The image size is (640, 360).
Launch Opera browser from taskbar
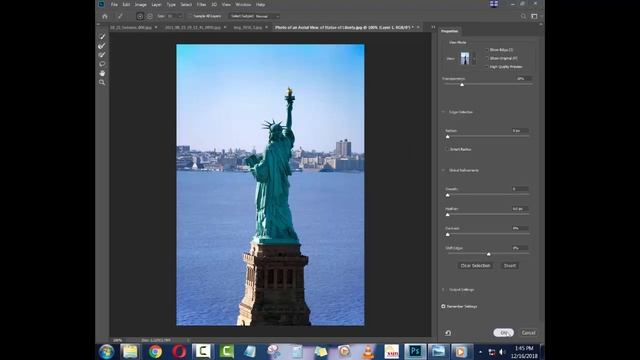pyautogui.click(x=179, y=351)
